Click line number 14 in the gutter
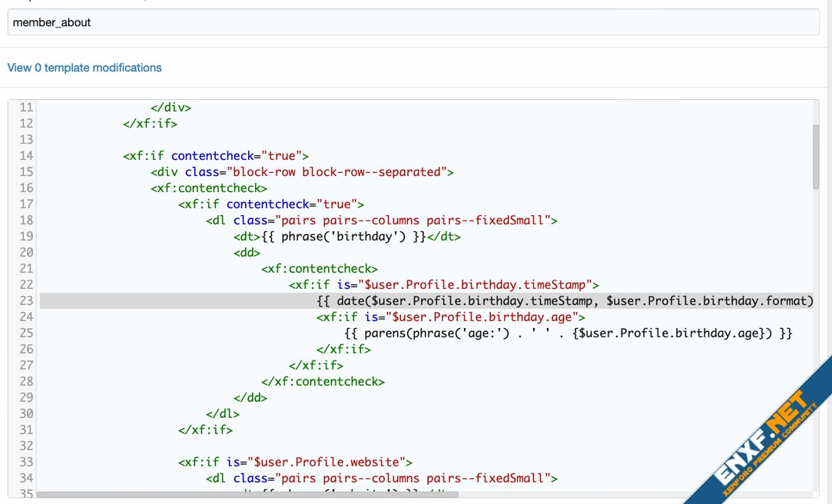Image resolution: width=832 pixels, height=504 pixels. click(x=25, y=156)
